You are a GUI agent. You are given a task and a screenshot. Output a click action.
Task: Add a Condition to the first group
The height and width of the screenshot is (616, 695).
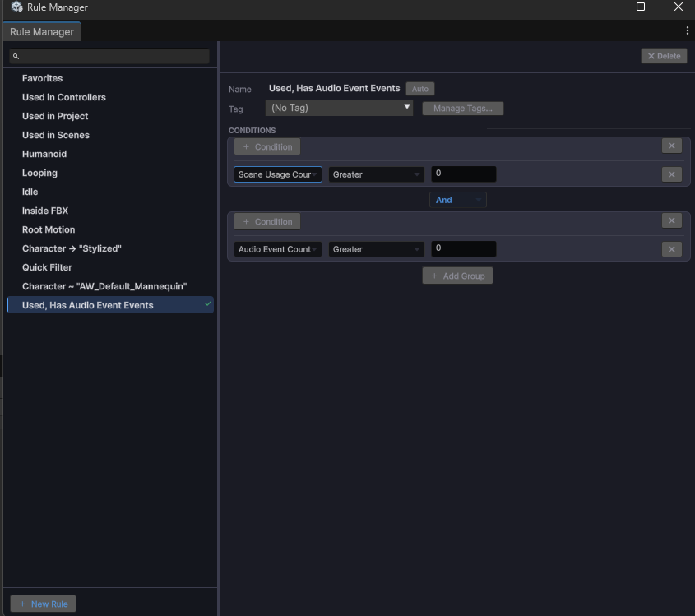click(267, 146)
